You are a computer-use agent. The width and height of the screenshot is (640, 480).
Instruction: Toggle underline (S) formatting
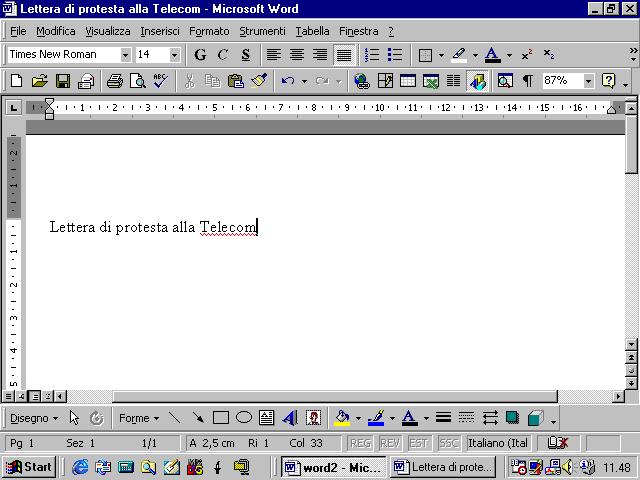click(x=245, y=54)
